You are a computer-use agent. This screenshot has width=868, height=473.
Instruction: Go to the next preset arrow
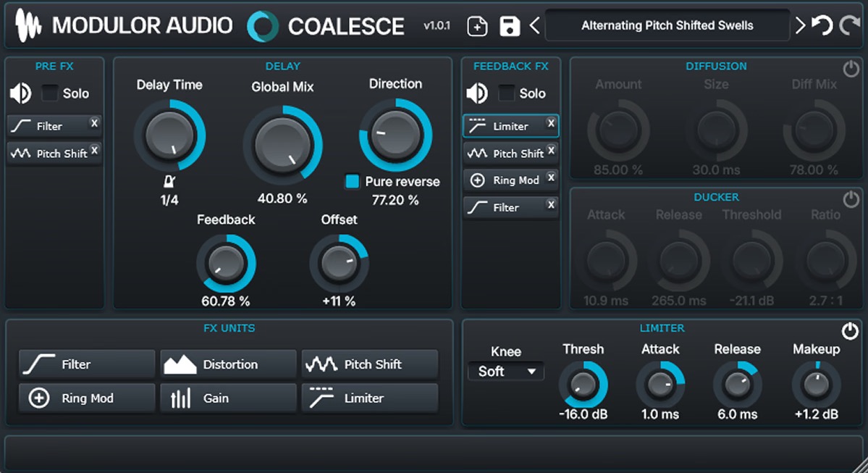pos(800,25)
